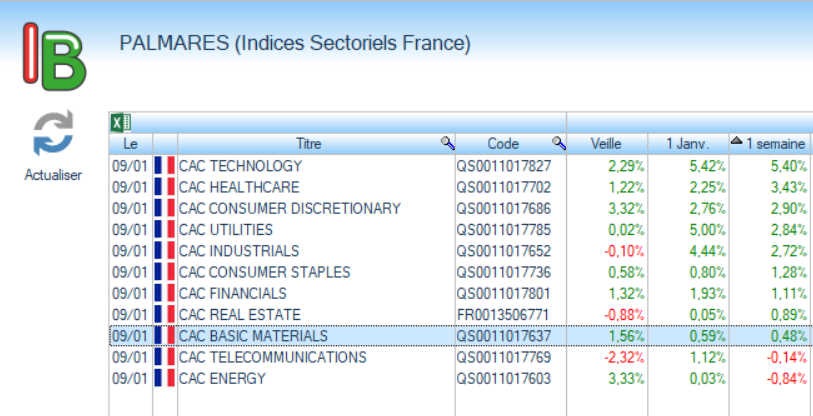This screenshot has height=416, width=813.
Task: Click the Le date column header
Action: pyautogui.click(x=130, y=144)
